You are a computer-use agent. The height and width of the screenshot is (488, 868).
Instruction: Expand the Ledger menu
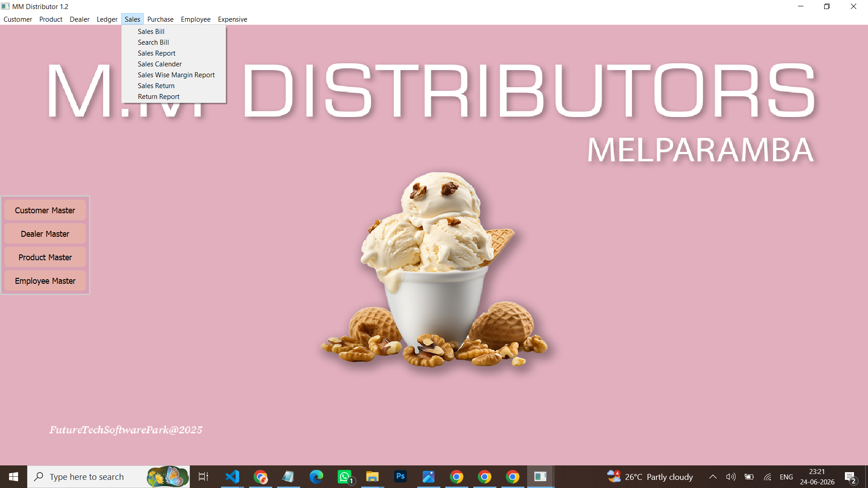pyautogui.click(x=107, y=19)
